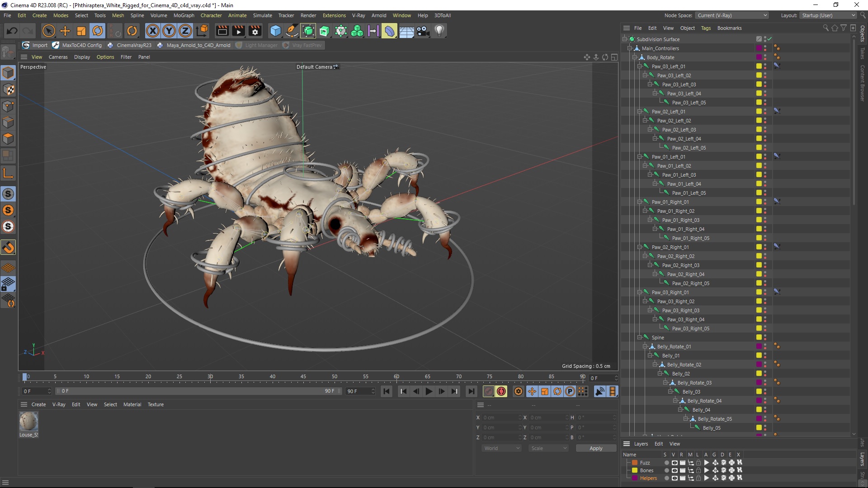The height and width of the screenshot is (488, 868).
Task: Enable Axis mode L-shaped icon
Action: coord(8,173)
